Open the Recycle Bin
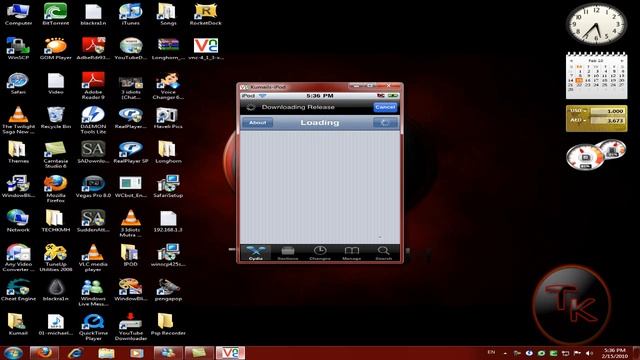The image size is (640, 360). [x=56, y=118]
